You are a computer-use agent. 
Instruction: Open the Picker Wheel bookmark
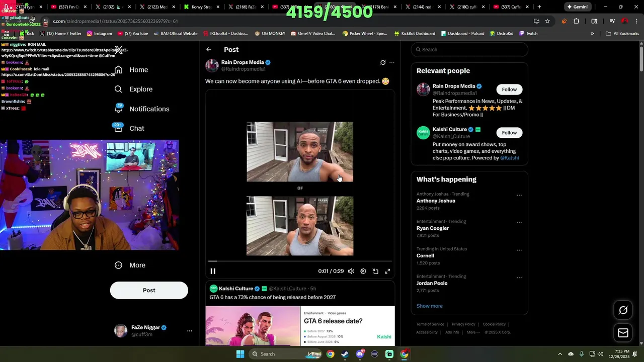(365, 34)
